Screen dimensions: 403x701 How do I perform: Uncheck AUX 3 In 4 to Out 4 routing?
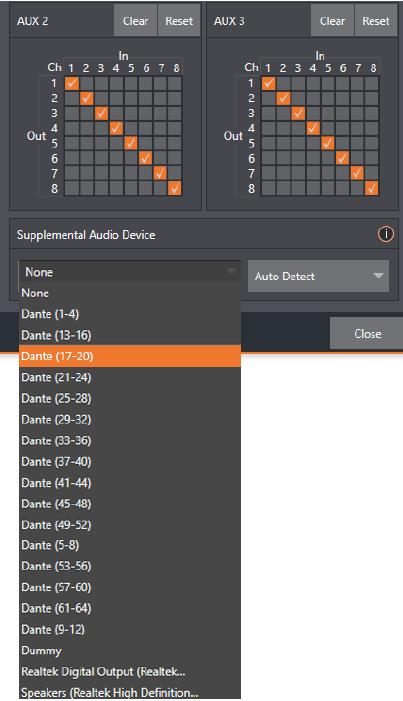point(313,128)
